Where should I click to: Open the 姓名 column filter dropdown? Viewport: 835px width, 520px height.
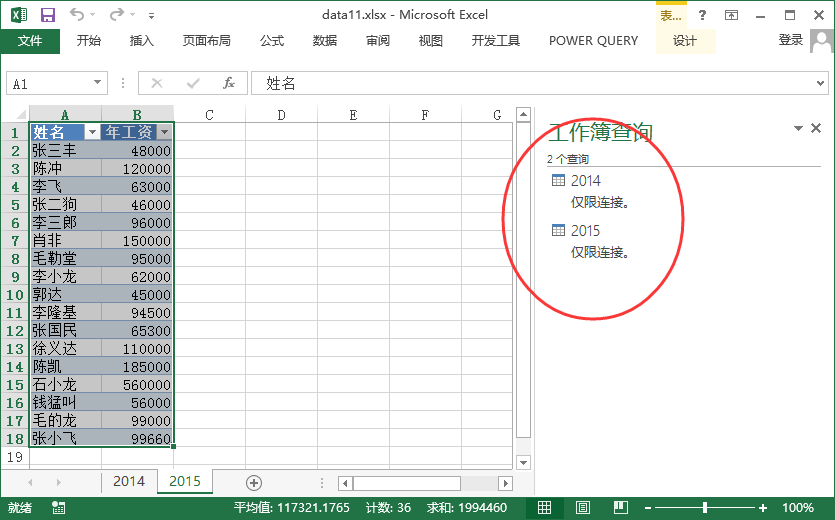click(x=92, y=132)
